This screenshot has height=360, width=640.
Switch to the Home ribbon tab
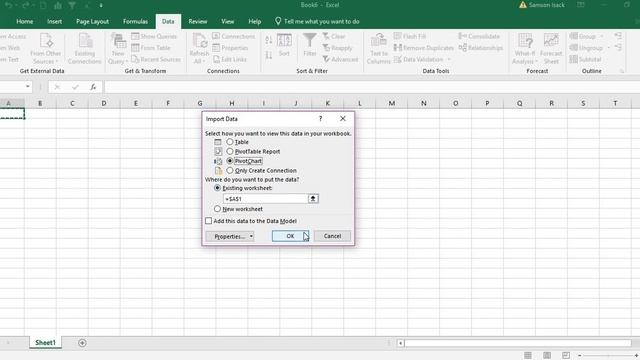[x=24, y=22]
